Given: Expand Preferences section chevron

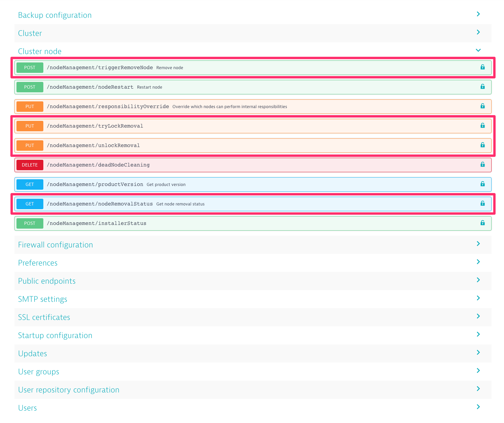Looking at the screenshot, I should click(478, 262).
